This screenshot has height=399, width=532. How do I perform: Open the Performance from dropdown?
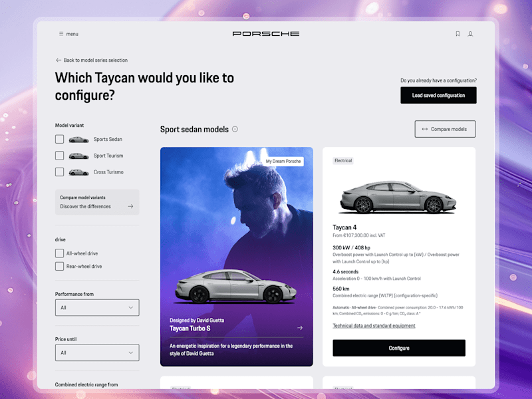pos(97,307)
